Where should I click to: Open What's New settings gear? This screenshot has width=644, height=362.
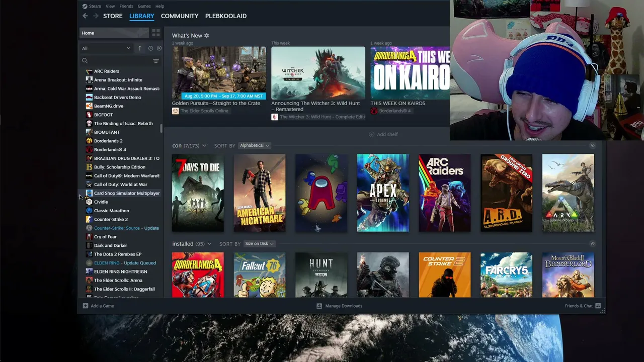(x=206, y=36)
